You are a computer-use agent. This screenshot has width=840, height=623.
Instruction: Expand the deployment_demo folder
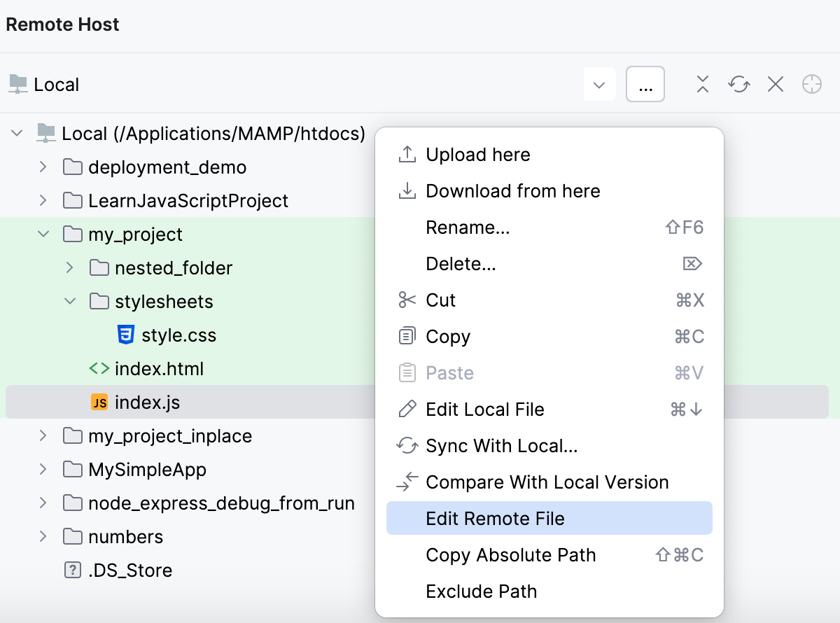[43, 167]
